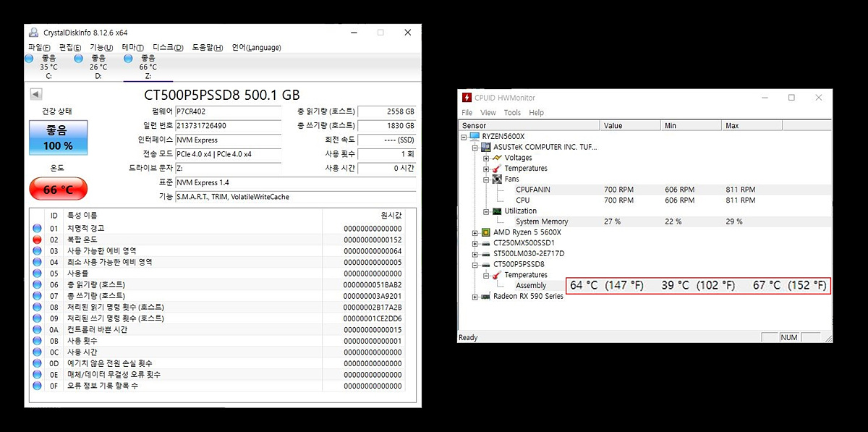Click the CPU chip icon for AMD Ryzen 5 5600X
The image size is (868, 432).
486,232
